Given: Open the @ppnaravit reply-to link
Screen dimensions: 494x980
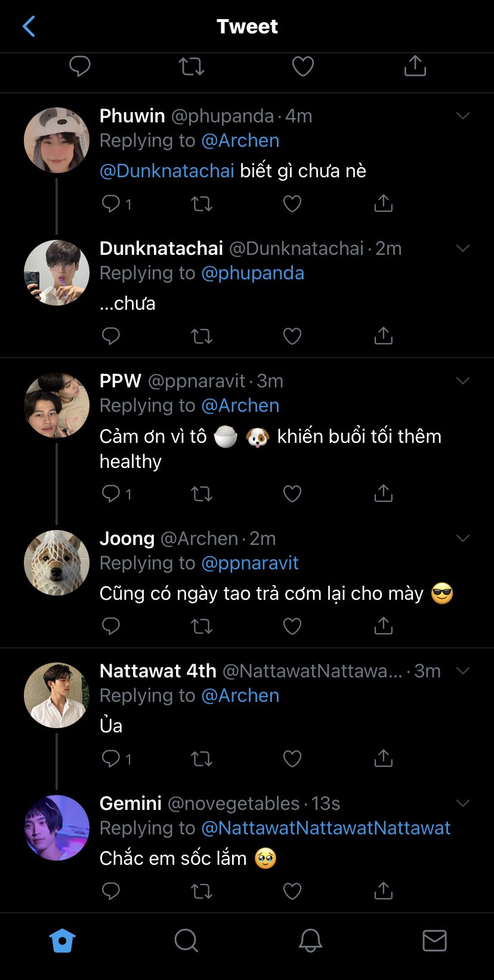Looking at the screenshot, I should [x=250, y=563].
